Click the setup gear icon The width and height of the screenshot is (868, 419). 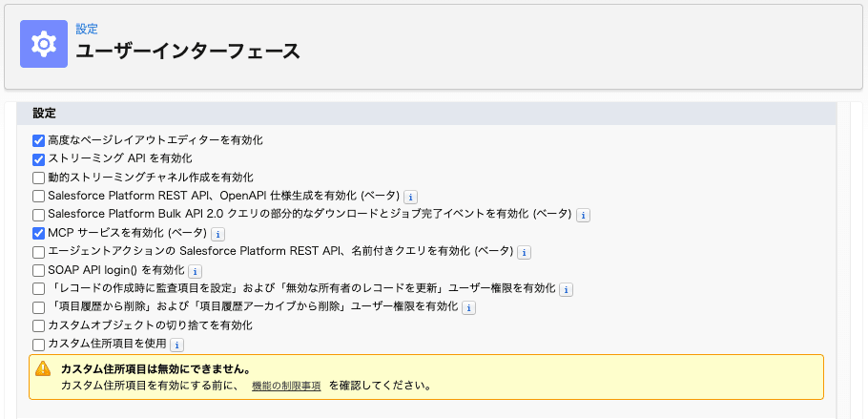coord(44,44)
